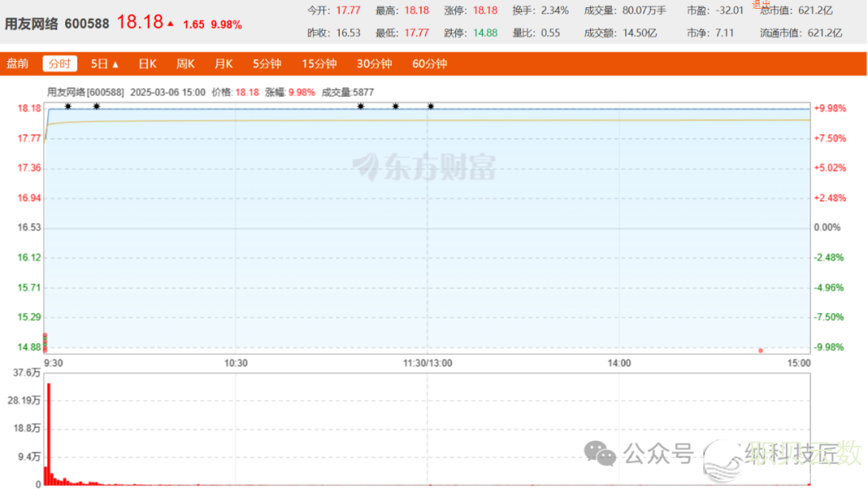Screen dimensions: 868x489
Task: Select the 5分钟 interval tab
Action: point(267,64)
